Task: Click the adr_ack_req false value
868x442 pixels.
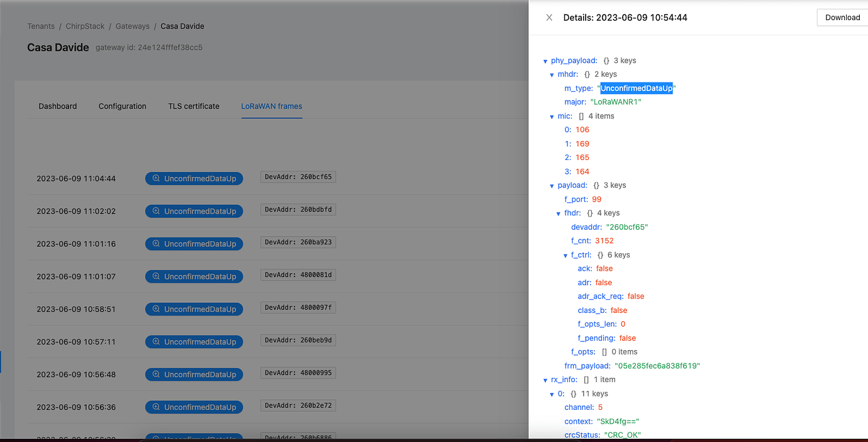Action: (x=636, y=297)
